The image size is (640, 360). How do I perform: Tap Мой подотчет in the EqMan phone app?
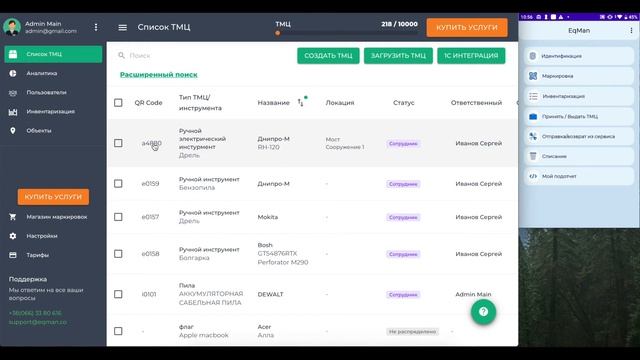(579, 176)
